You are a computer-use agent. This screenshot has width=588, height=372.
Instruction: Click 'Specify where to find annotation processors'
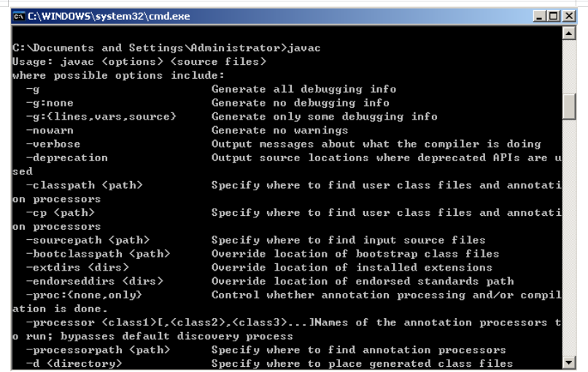click(358, 350)
